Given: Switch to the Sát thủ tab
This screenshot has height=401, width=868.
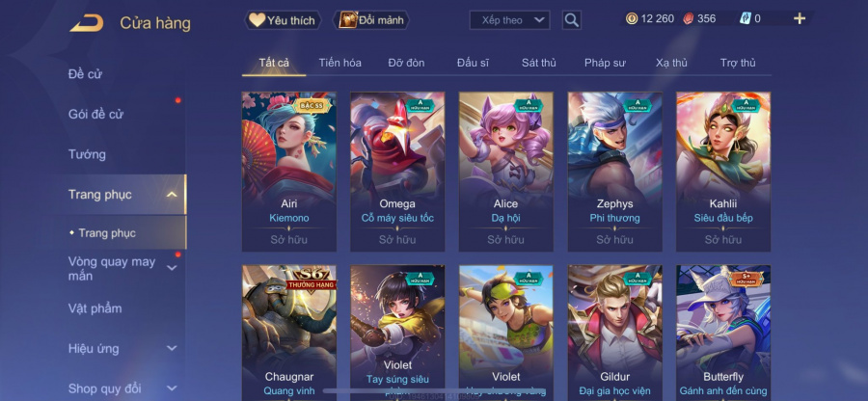Looking at the screenshot, I should pyautogui.click(x=538, y=63).
